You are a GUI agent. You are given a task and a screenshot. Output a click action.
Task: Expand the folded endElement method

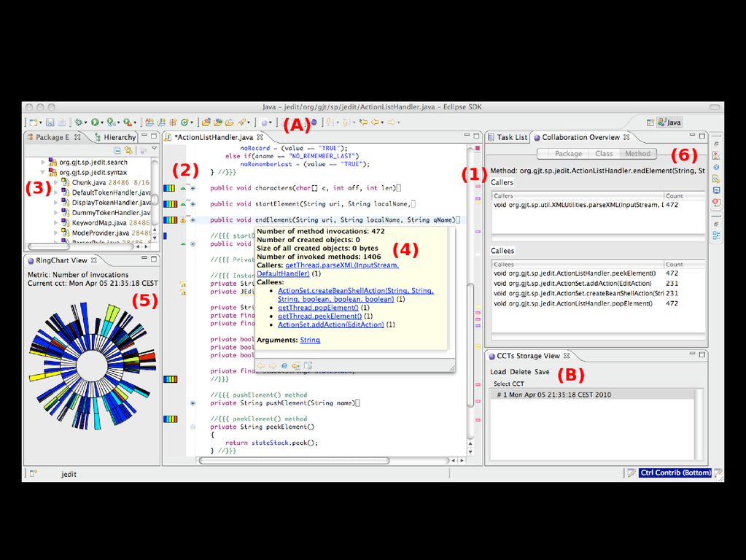193,220
